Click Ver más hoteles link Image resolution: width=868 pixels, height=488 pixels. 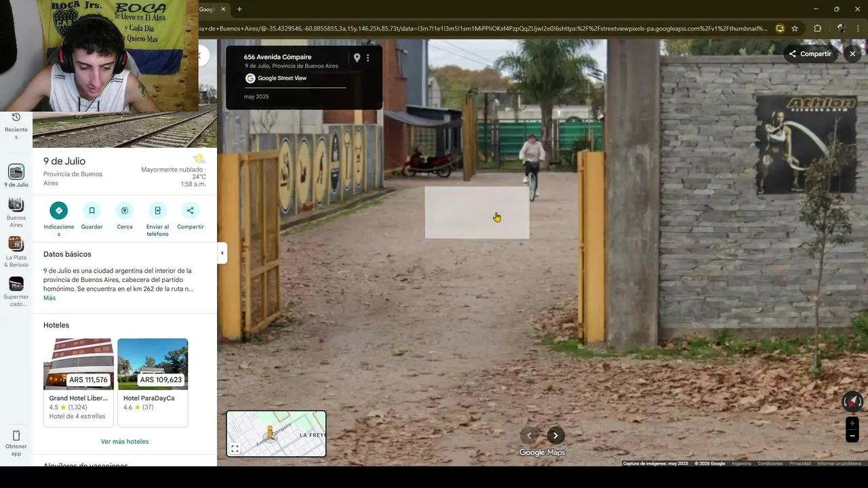(x=125, y=442)
